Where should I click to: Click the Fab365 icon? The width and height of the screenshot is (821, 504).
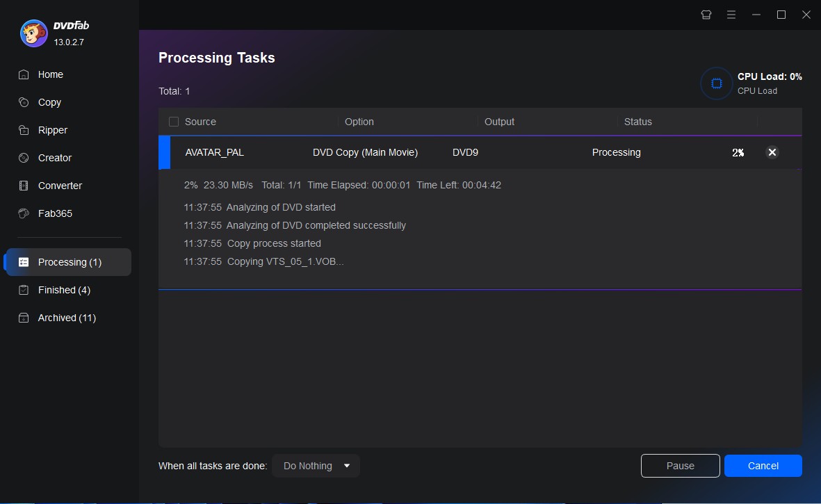(24, 213)
